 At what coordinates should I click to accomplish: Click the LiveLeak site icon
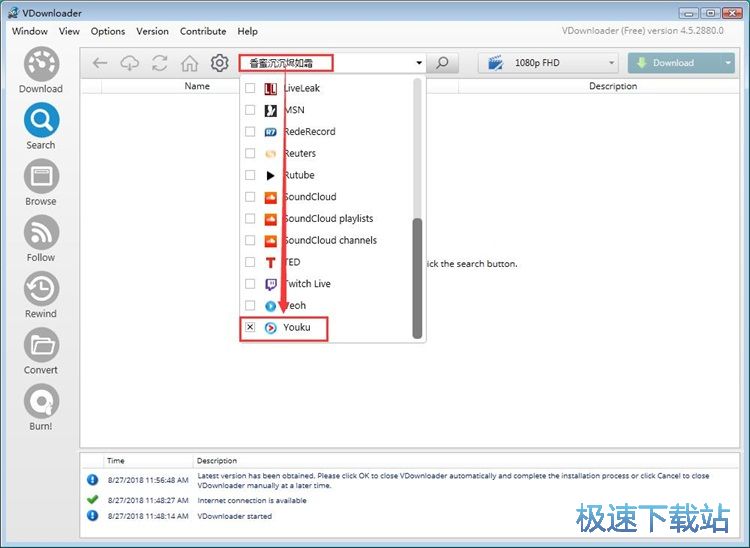coord(271,88)
